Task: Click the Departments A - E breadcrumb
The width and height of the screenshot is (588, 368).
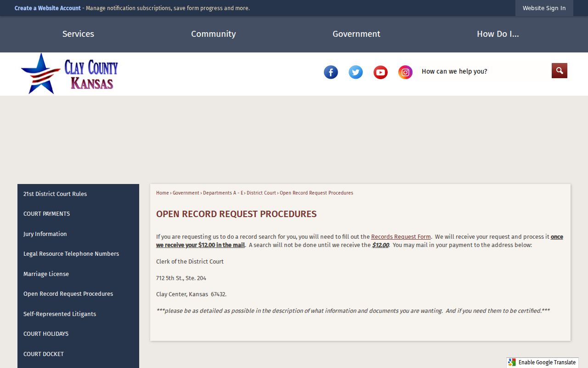Action: click(x=223, y=193)
